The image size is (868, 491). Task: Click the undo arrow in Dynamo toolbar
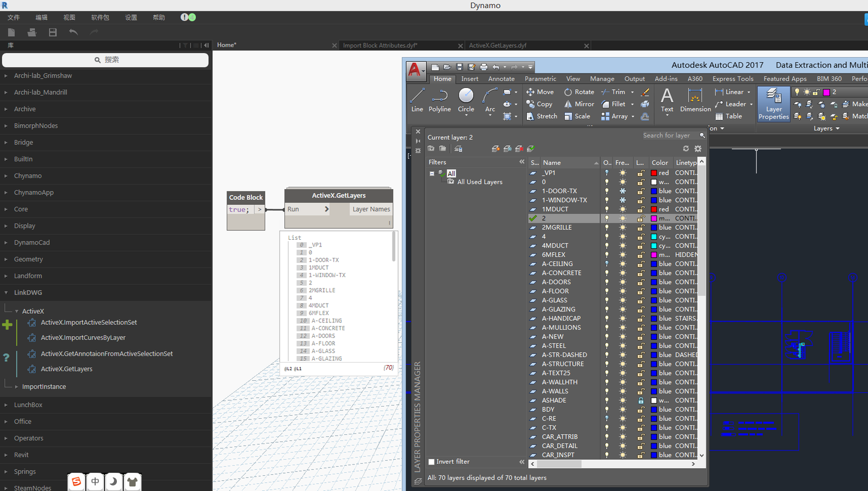[x=74, y=32]
